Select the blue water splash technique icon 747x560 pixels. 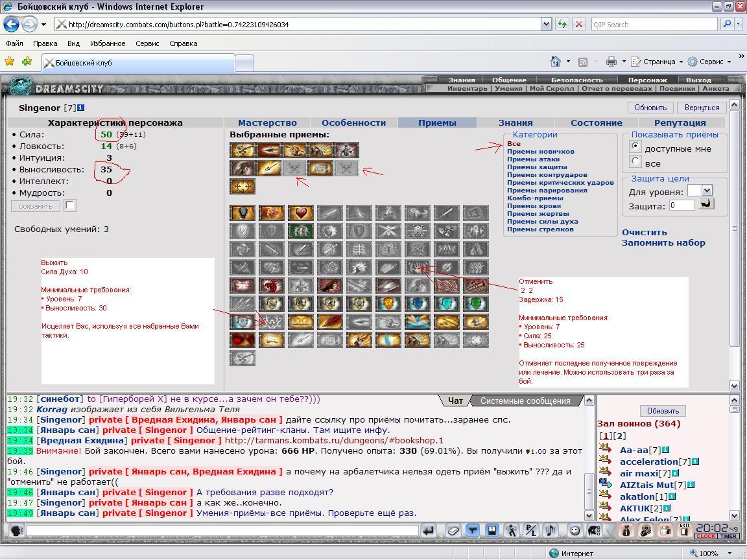(418, 321)
